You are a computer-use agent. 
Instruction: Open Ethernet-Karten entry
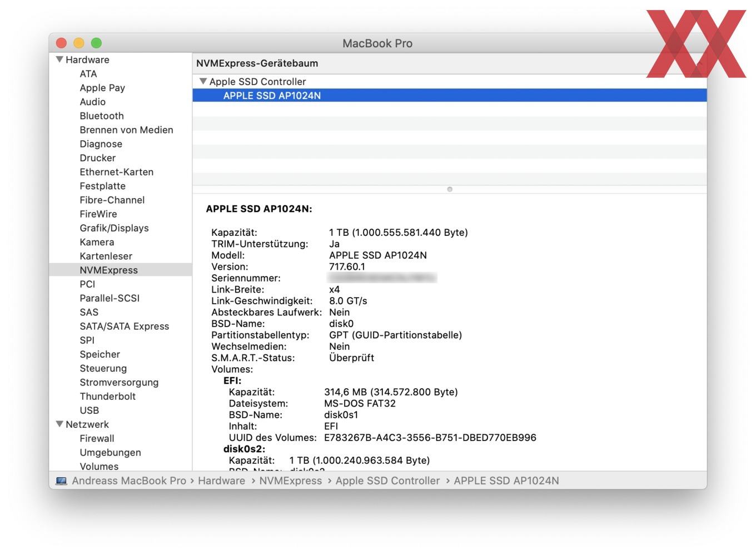(x=117, y=172)
